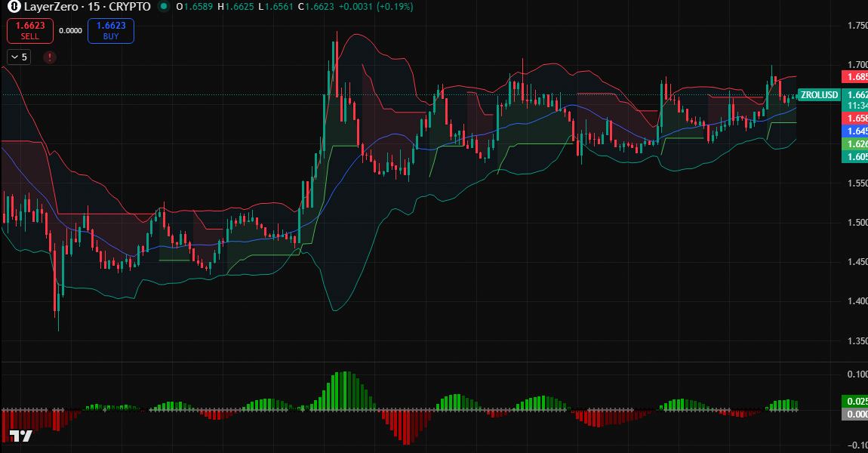Select the ZROLUSD symbol label on price axis

pyautogui.click(x=818, y=96)
